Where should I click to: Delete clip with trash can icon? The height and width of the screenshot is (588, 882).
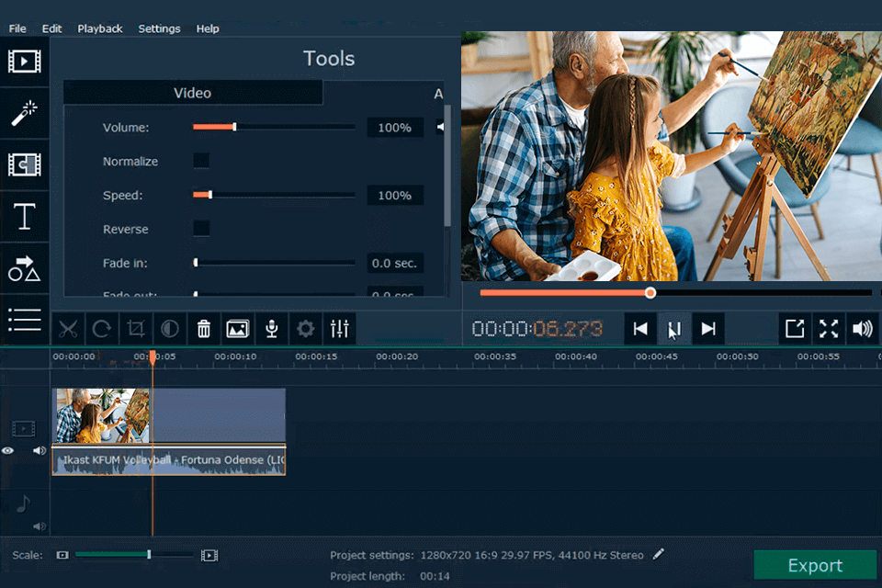[x=204, y=328]
